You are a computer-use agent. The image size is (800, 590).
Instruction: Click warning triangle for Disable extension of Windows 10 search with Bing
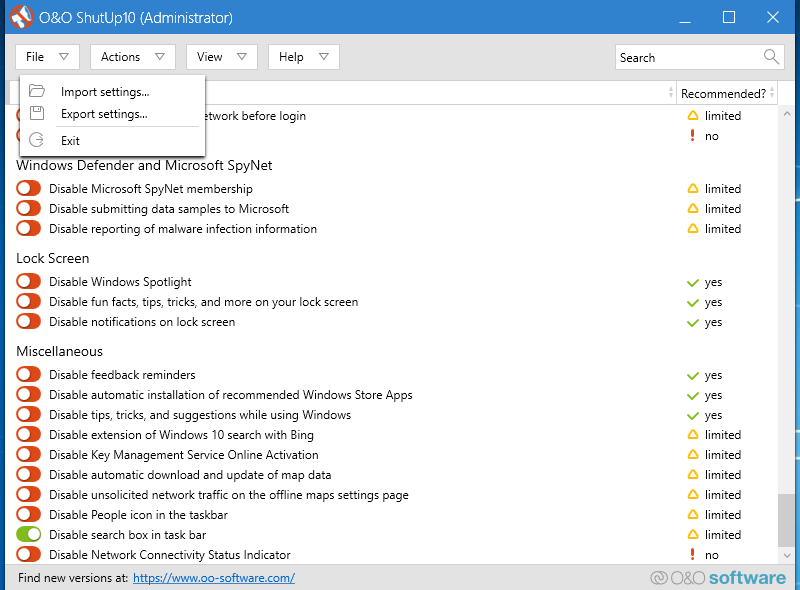(692, 434)
